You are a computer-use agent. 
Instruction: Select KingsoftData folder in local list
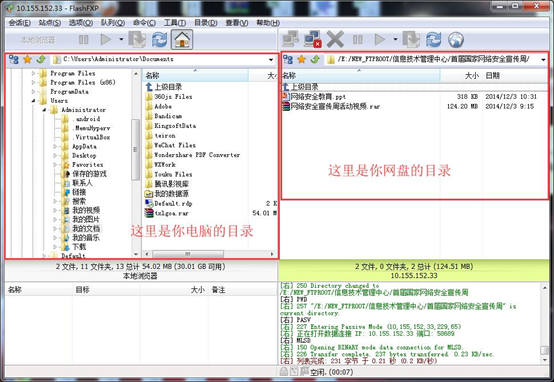click(175, 126)
